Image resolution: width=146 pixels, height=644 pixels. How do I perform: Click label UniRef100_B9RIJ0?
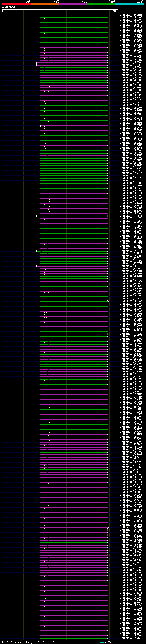click(x=131, y=82)
